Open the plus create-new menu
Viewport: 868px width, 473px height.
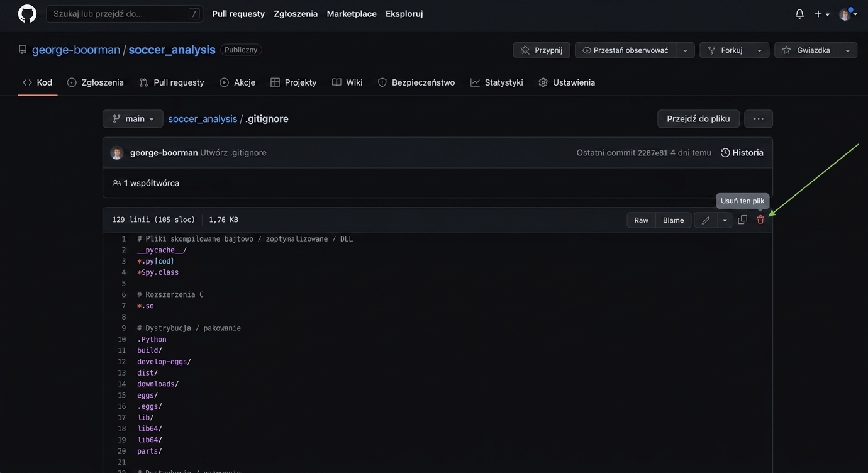click(822, 14)
